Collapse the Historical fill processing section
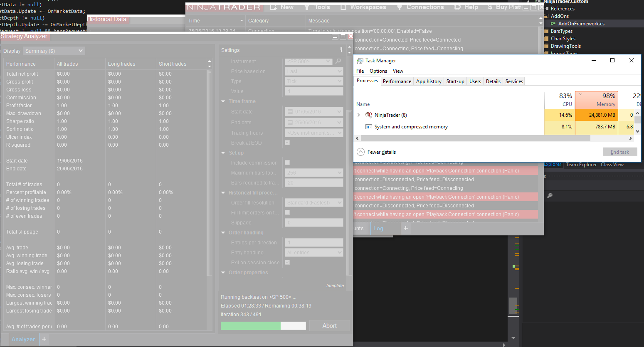This screenshot has height=347, width=644. pyautogui.click(x=223, y=193)
